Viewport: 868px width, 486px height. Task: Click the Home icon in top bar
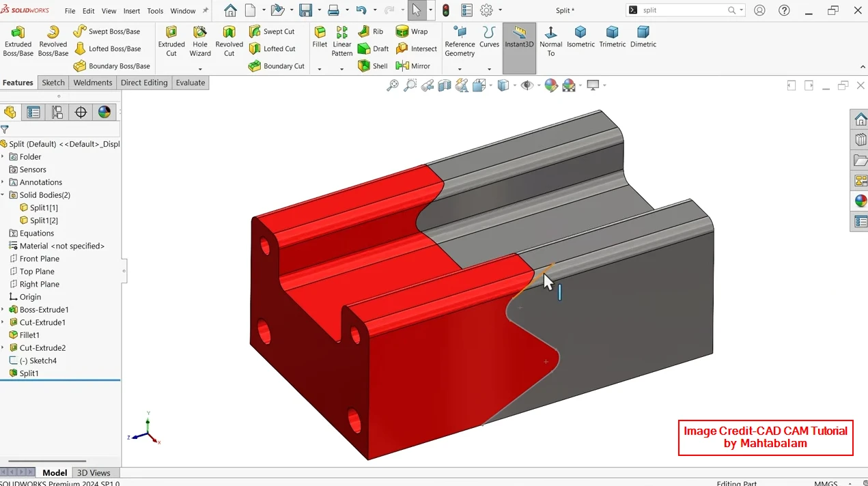tap(230, 10)
